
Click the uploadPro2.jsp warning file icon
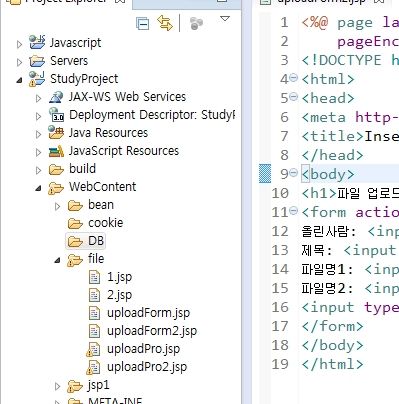(x=93, y=368)
